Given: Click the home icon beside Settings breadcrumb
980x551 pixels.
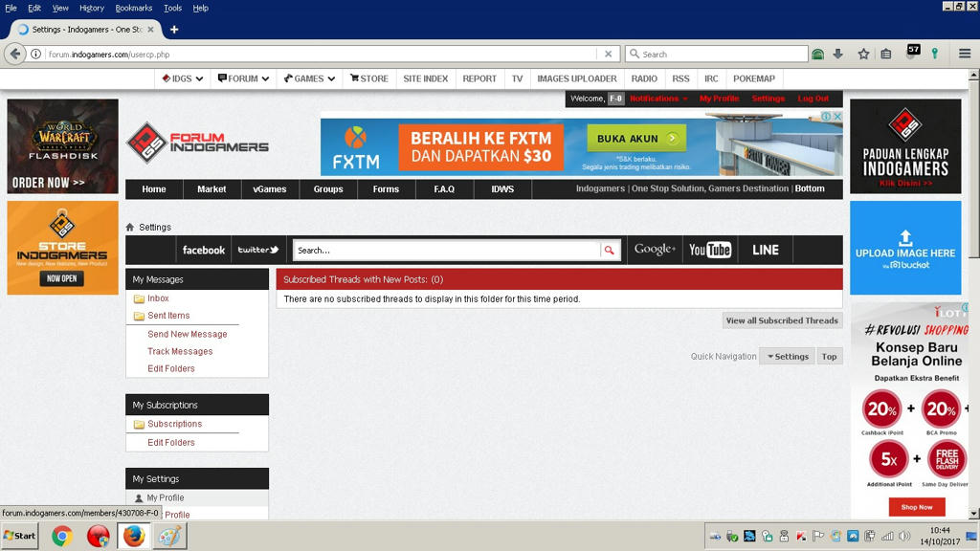Looking at the screenshot, I should 130,228.
